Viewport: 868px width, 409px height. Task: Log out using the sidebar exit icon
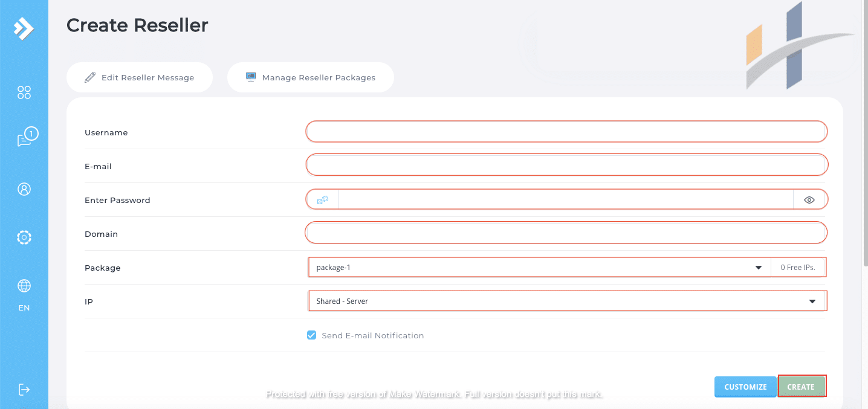pyautogui.click(x=24, y=390)
